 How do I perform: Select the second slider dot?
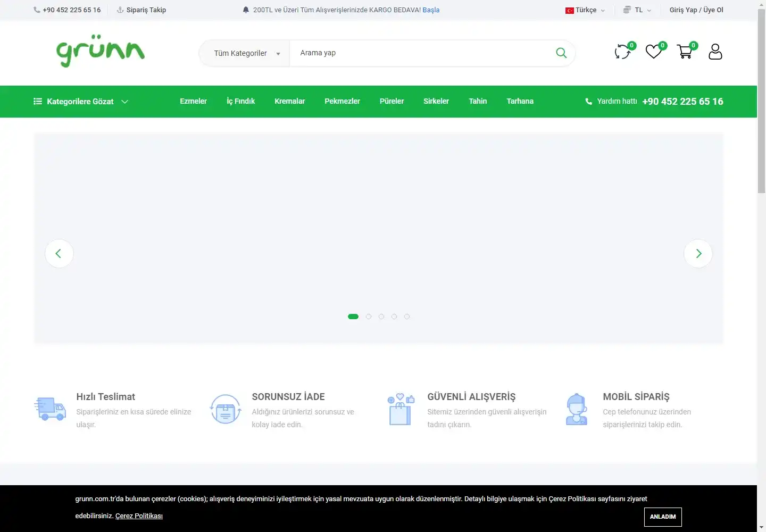point(369,317)
